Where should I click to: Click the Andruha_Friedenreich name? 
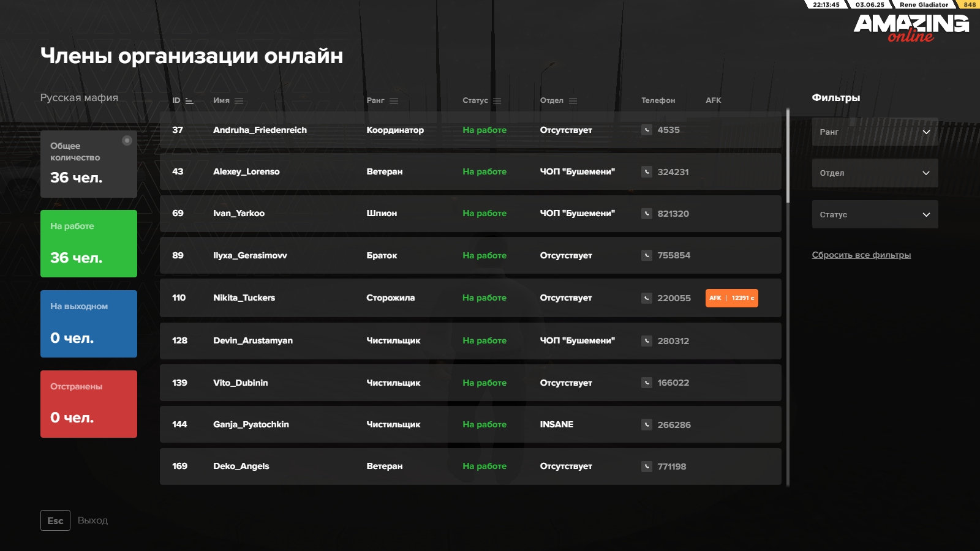[x=260, y=130]
